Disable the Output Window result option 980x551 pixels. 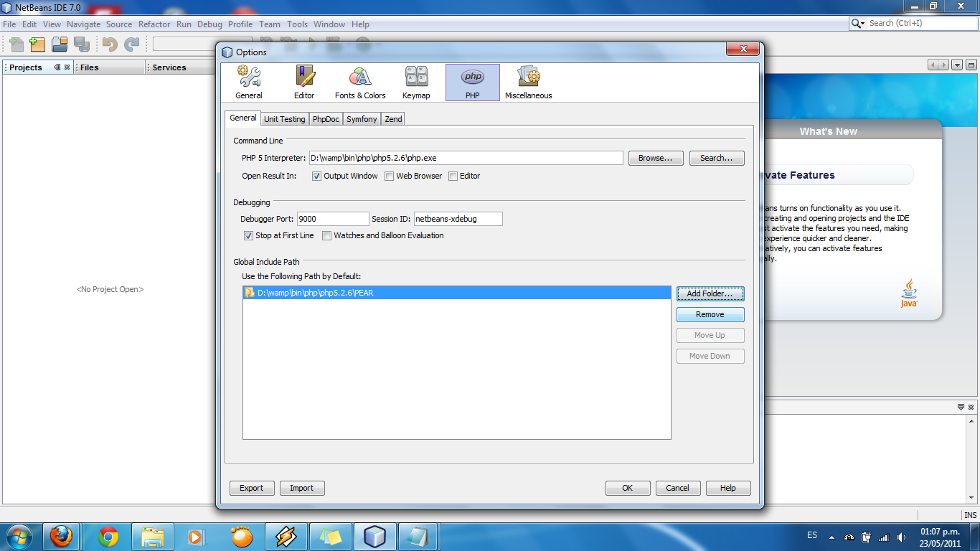(316, 176)
